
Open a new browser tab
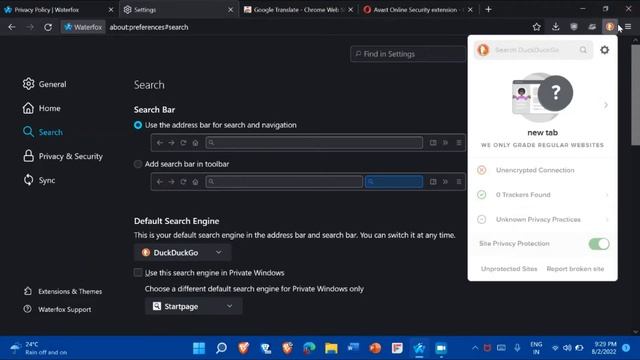point(488,9)
